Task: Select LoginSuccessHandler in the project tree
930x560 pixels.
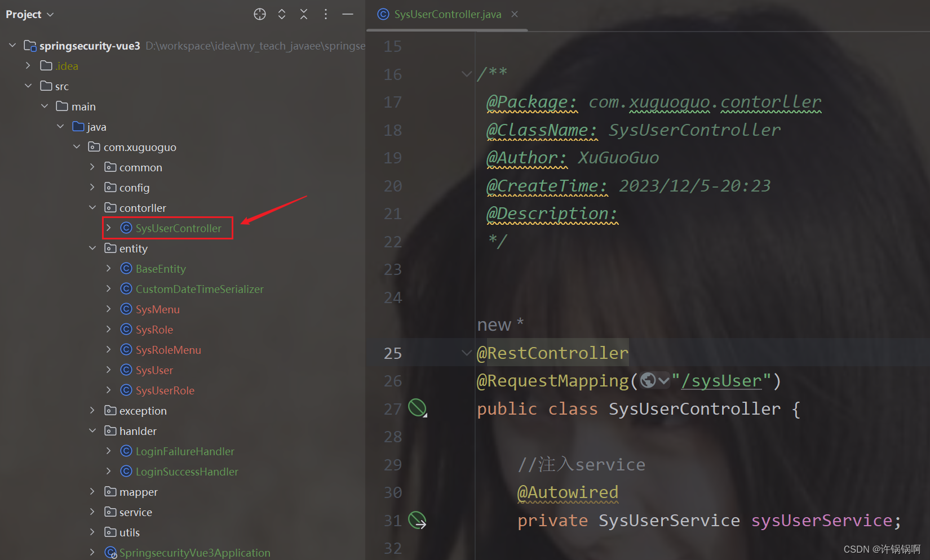Action: 187,471
